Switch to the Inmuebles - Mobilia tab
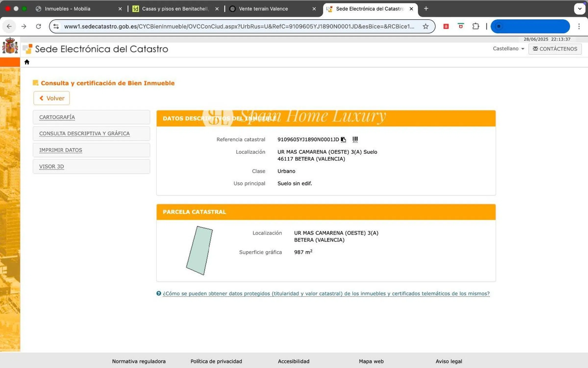This screenshot has height=368, width=588. click(x=67, y=9)
